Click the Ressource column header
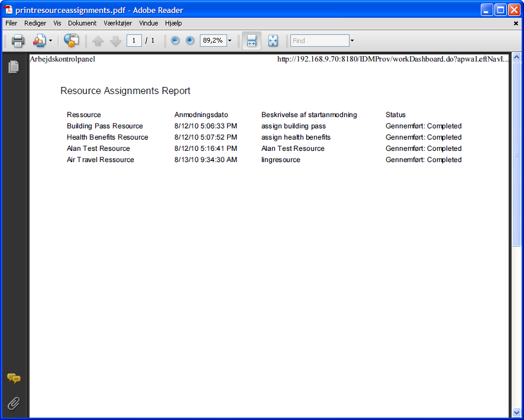Image resolution: width=524 pixels, height=420 pixels. [83, 115]
